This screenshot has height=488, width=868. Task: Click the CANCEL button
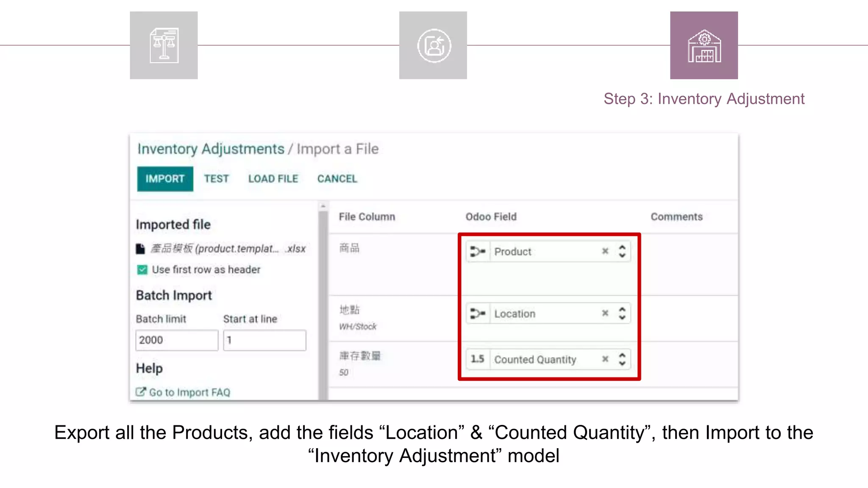click(x=337, y=179)
